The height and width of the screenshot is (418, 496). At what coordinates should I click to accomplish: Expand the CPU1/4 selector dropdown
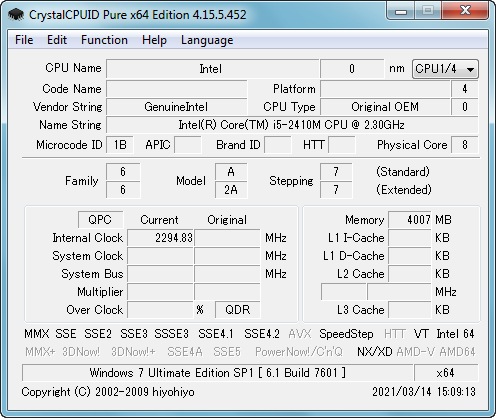(445, 69)
